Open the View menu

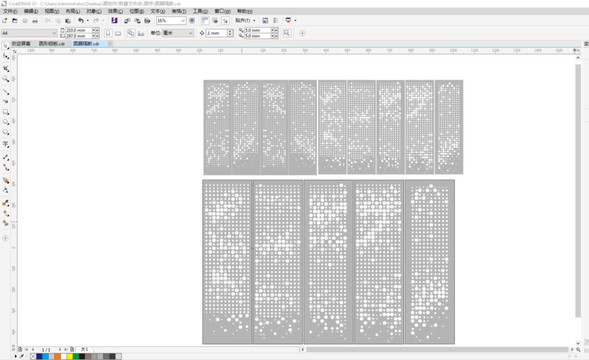point(52,11)
